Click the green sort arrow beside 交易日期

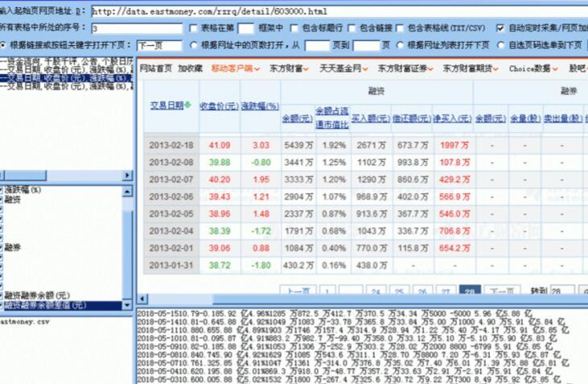pyautogui.click(x=188, y=105)
